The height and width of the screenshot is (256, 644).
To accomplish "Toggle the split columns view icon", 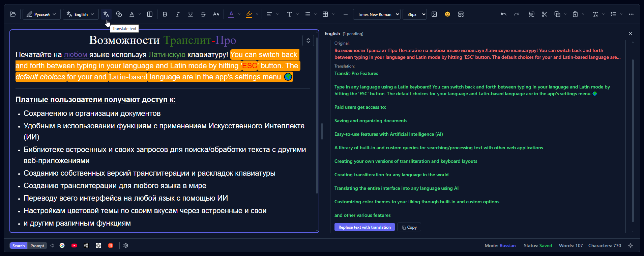I will [x=150, y=14].
